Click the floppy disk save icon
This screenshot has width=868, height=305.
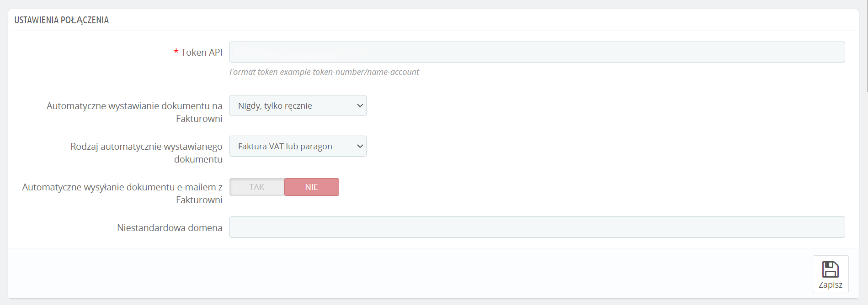[x=830, y=269]
